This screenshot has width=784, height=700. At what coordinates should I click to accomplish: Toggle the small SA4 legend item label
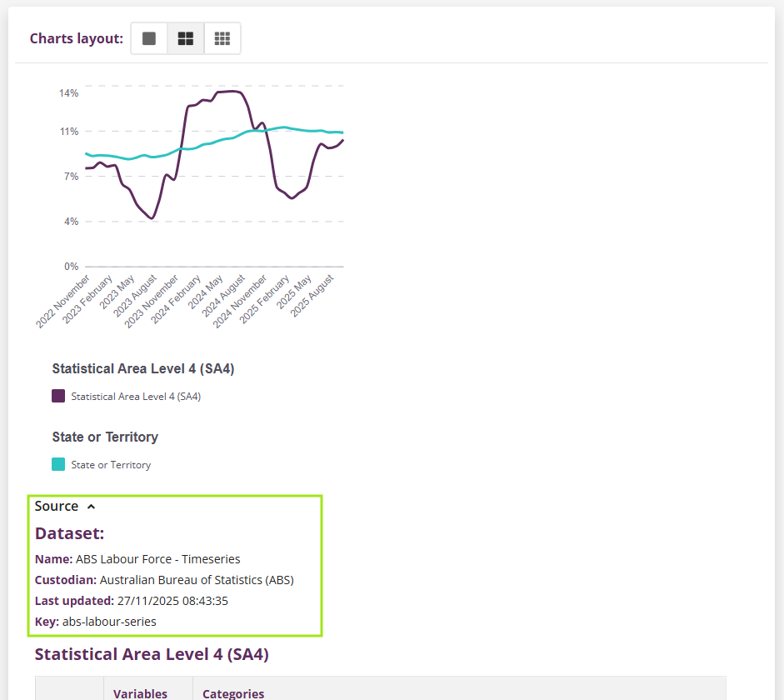pos(136,397)
